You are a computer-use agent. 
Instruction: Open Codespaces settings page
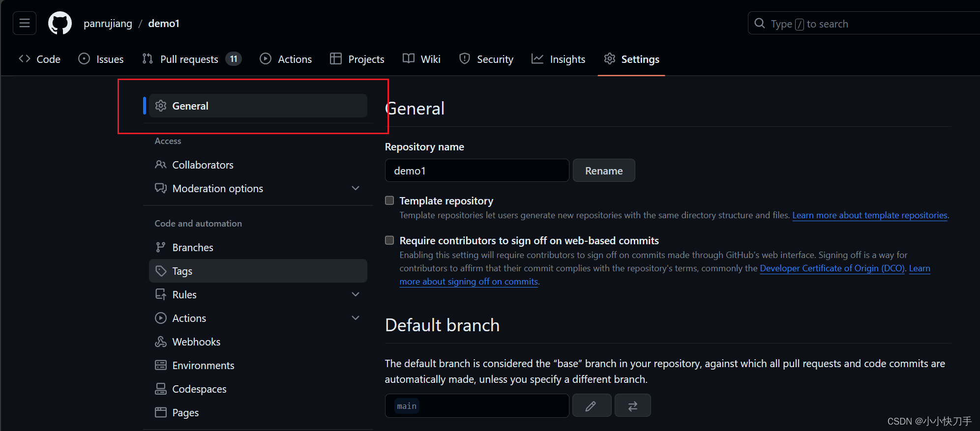click(x=258, y=389)
